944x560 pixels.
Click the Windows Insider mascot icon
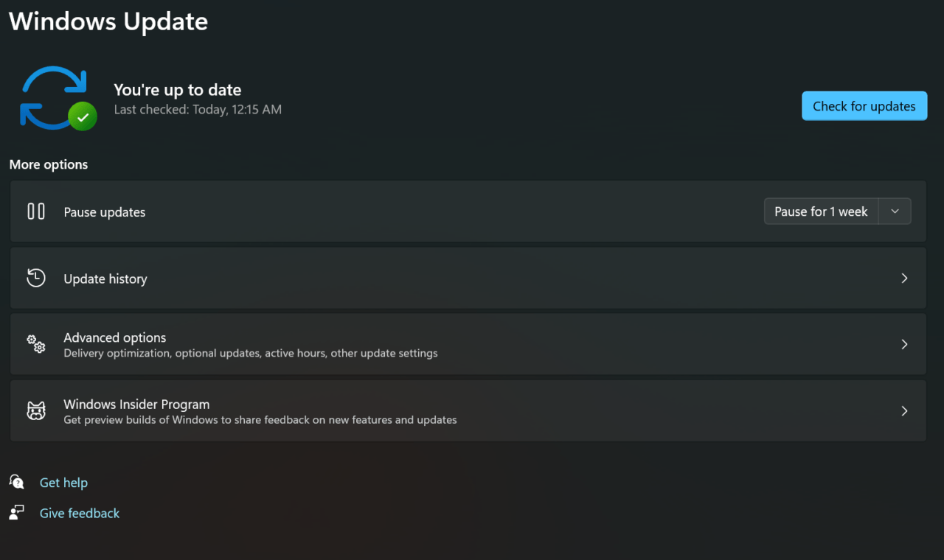36,411
